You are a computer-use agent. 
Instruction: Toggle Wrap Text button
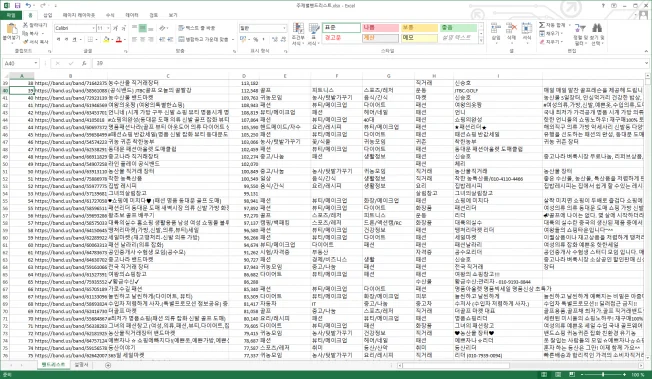196,28
